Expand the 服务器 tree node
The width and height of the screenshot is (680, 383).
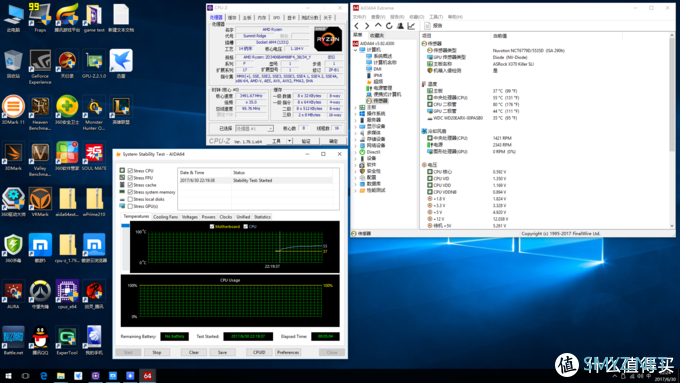pos(356,120)
